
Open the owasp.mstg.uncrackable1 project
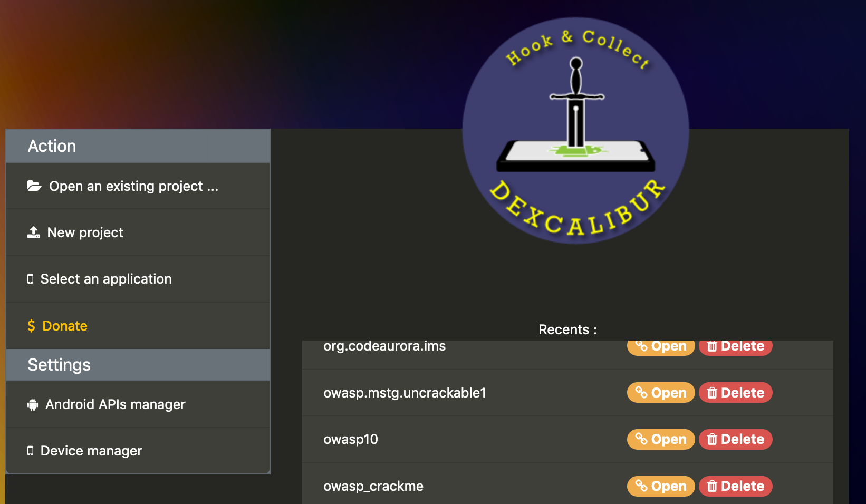661,393
